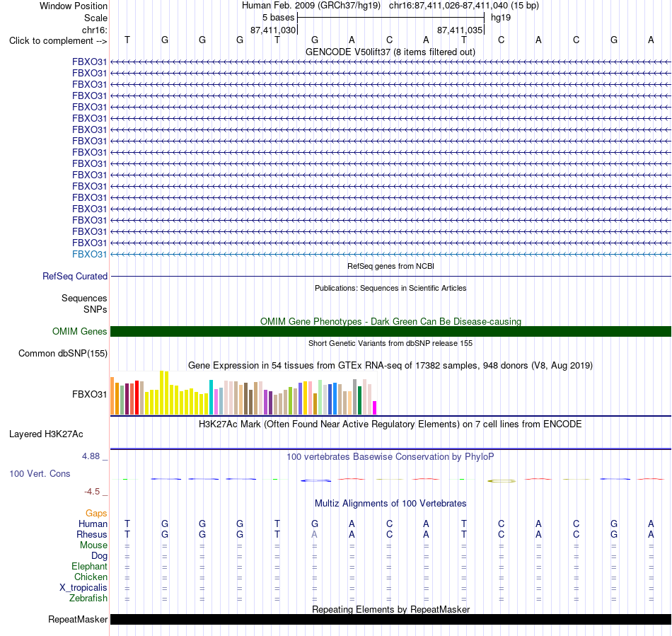Click the orange 'Gaps' label
The width and height of the screenshot is (672, 636).
[x=96, y=514]
